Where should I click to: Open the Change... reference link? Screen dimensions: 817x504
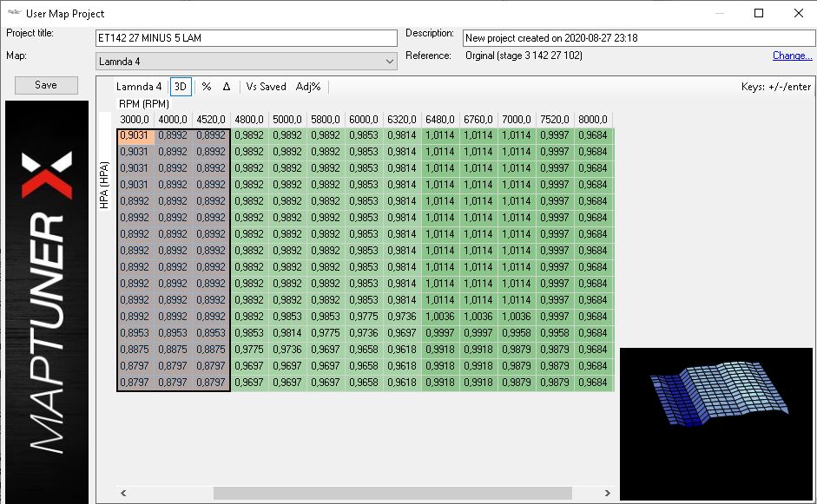[x=791, y=55]
